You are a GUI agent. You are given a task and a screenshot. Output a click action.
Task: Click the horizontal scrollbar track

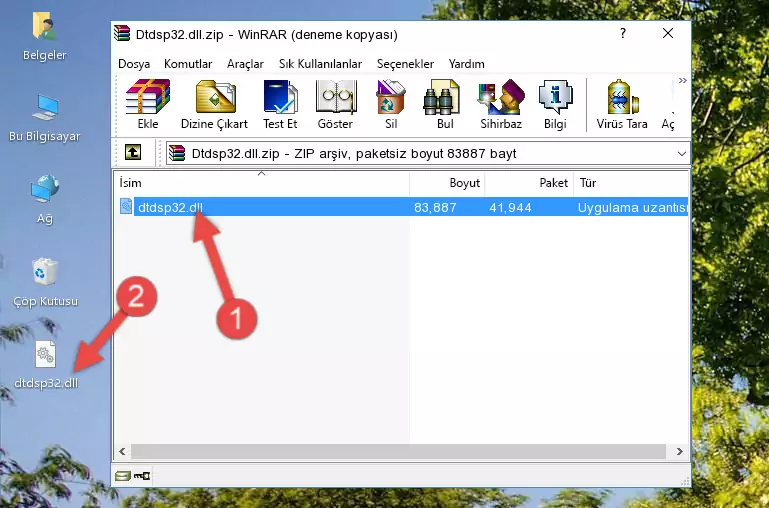pyautogui.click(x=398, y=451)
